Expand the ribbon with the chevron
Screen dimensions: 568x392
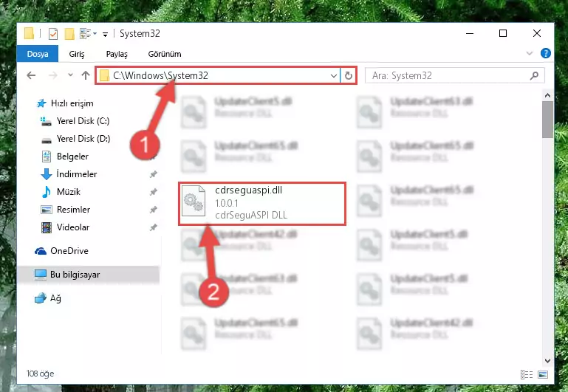(530, 53)
